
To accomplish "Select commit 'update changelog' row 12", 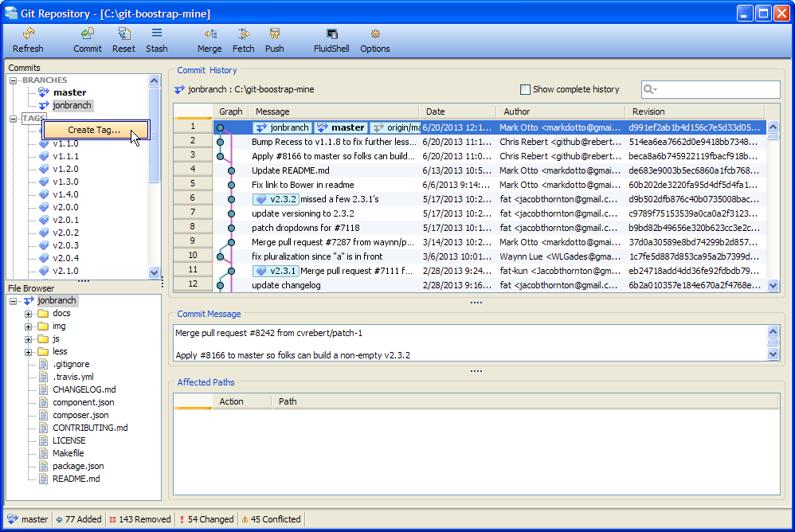I will (469, 285).
